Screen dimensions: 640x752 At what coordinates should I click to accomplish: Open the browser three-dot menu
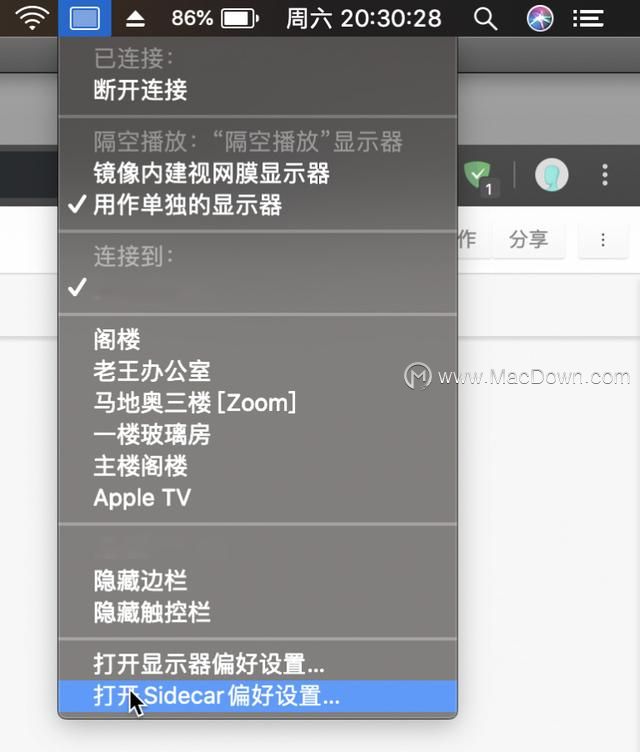[605, 175]
